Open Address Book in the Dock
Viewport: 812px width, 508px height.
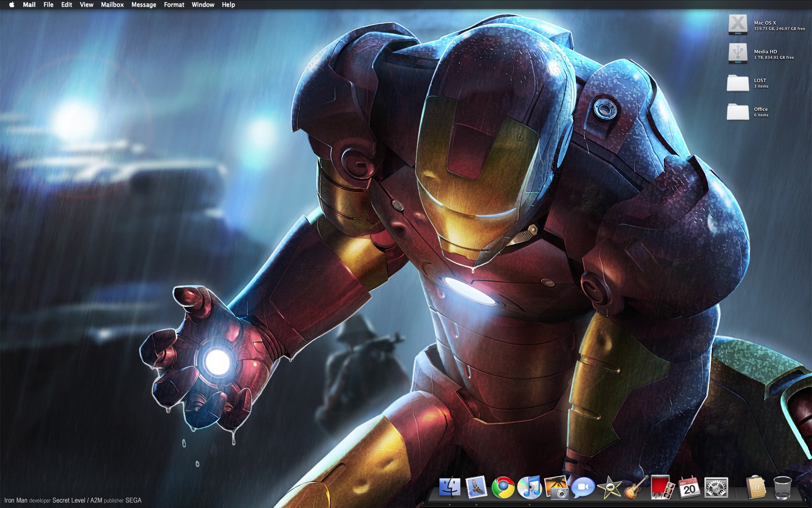tap(756, 488)
